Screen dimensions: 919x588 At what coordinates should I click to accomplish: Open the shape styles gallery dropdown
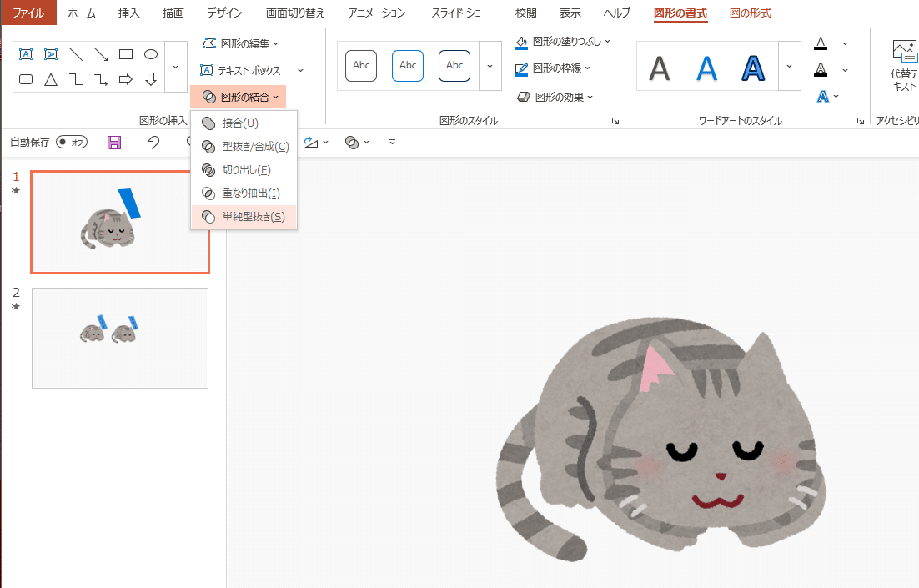pos(490,66)
